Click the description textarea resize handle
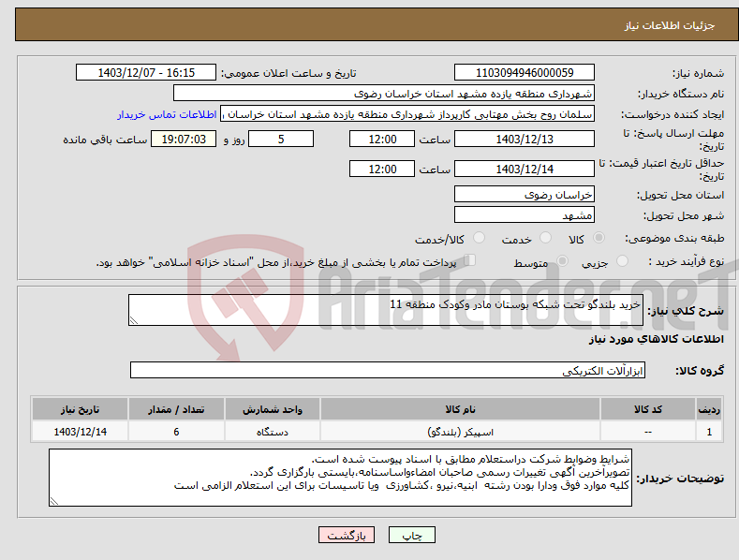 point(134,320)
